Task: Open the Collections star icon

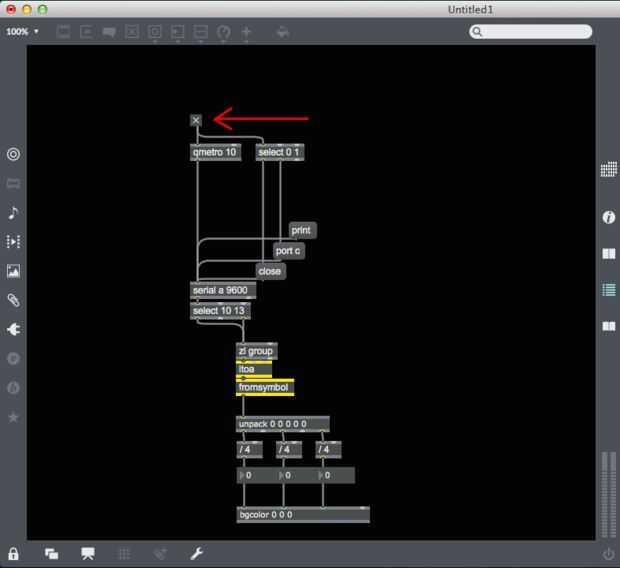Action: coord(13,417)
